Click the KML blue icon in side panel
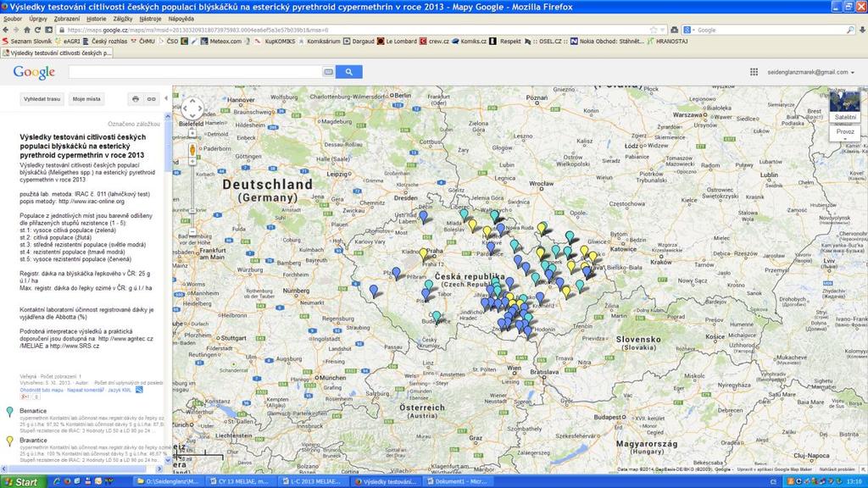Screen dimensions: 868x488 click(x=139, y=390)
